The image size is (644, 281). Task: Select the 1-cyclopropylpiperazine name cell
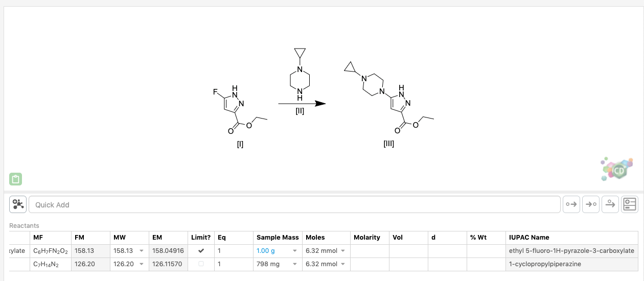(x=545, y=264)
